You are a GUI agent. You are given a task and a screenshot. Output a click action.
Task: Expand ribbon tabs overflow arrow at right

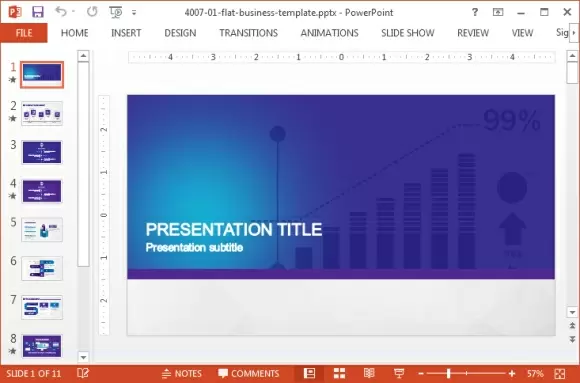pyautogui.click(x=574, y=33)
